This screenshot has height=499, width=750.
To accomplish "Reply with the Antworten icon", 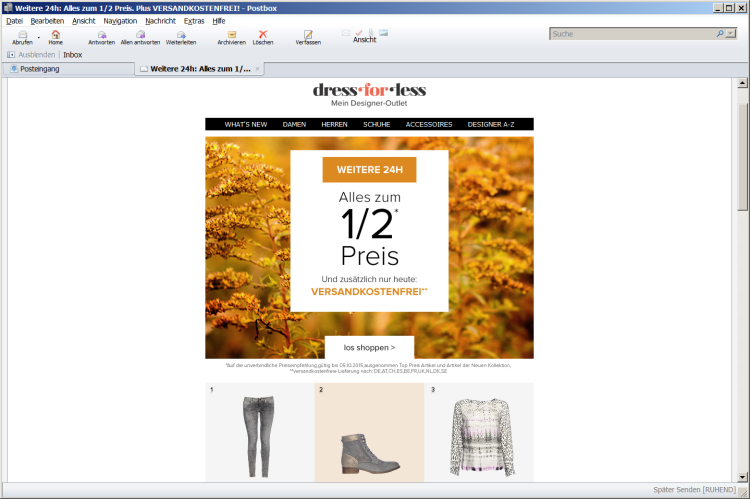I will point(101,35).
